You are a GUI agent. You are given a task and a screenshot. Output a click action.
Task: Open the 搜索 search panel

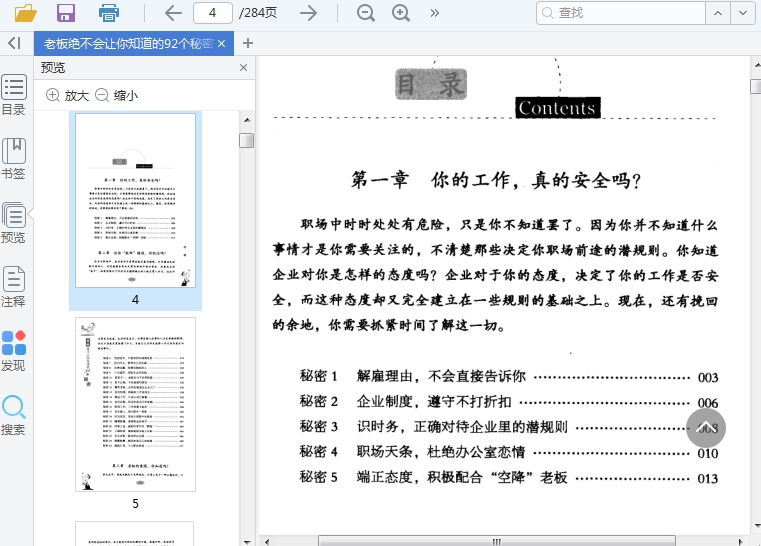point(14,415)
